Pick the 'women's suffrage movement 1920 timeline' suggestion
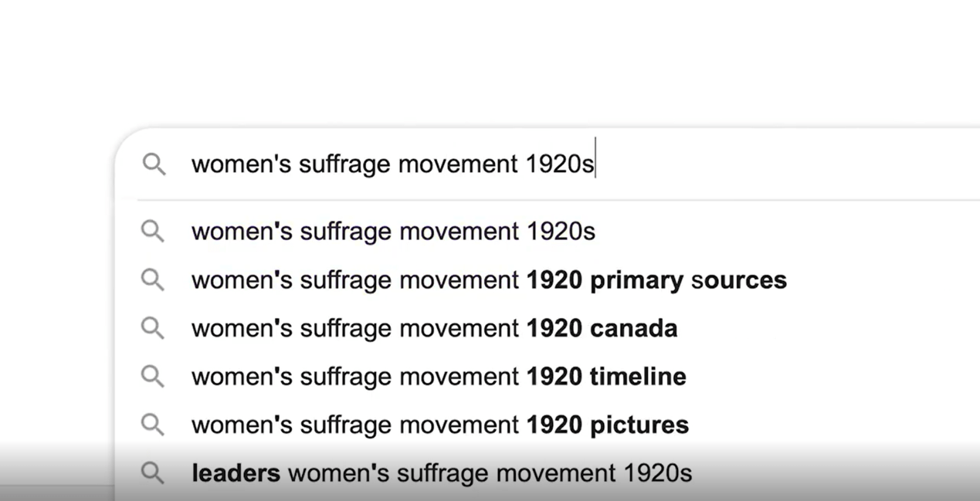The height and width of the screenshot is (501, 980). 548,377
